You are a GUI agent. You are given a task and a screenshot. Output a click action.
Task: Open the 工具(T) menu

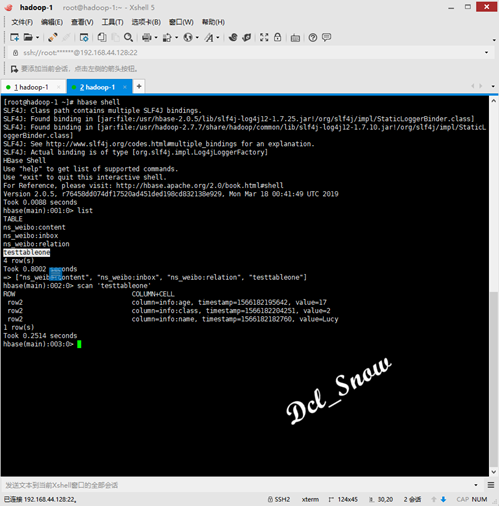click(x=112, y=22)
